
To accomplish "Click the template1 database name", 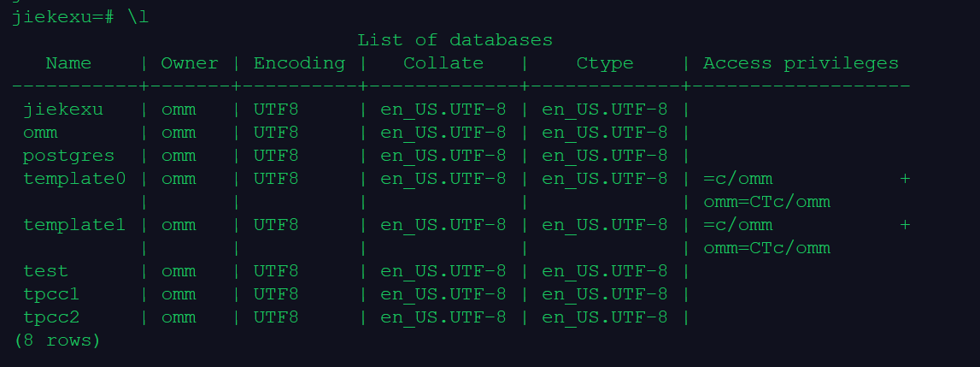I will 74,226.
